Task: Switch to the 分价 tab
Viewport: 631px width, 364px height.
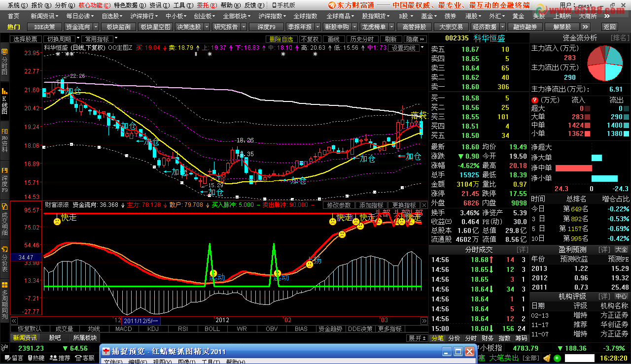Action: point(454,338)
